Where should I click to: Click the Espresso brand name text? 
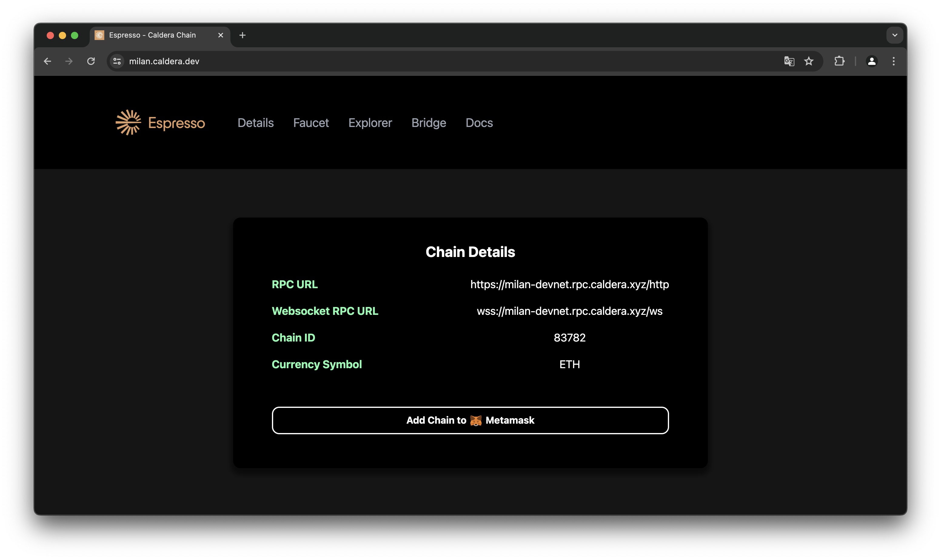(x=176, y=123)
